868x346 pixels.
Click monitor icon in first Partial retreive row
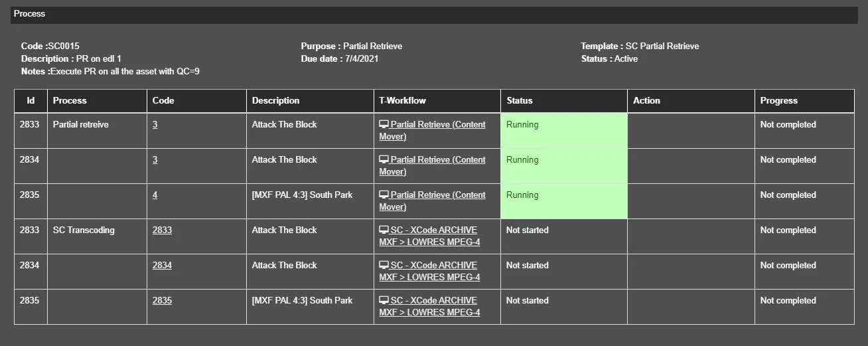tap(384, 125)
